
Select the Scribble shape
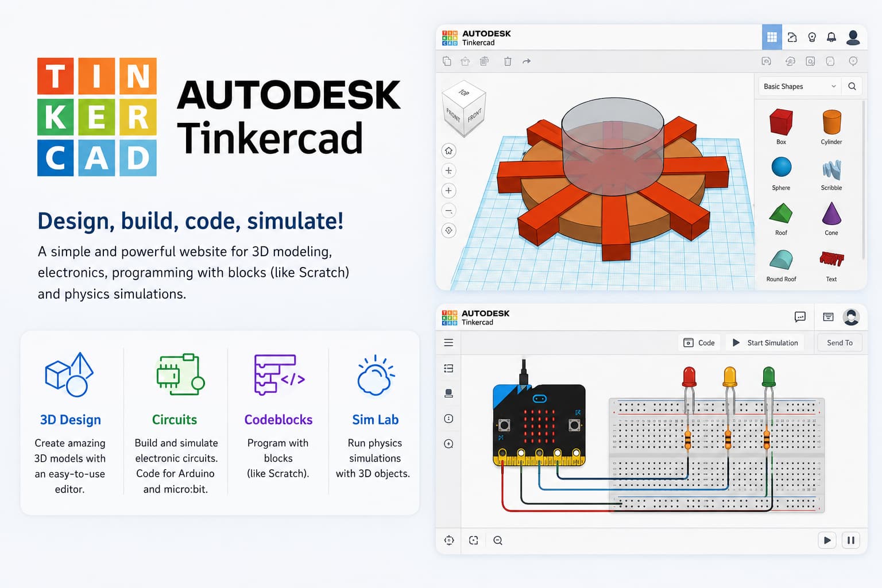[831, 173]
